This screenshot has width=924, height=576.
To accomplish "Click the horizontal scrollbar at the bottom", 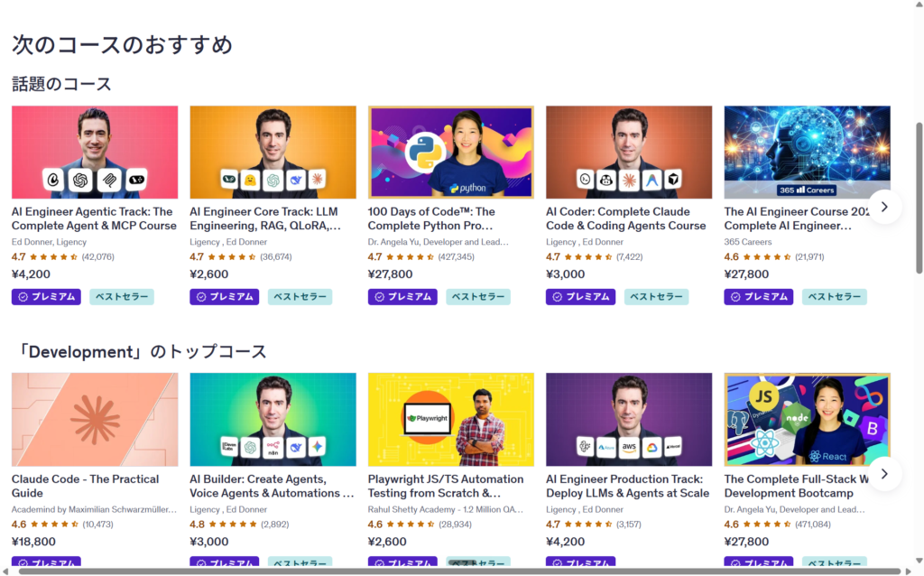I will point(459,571).
